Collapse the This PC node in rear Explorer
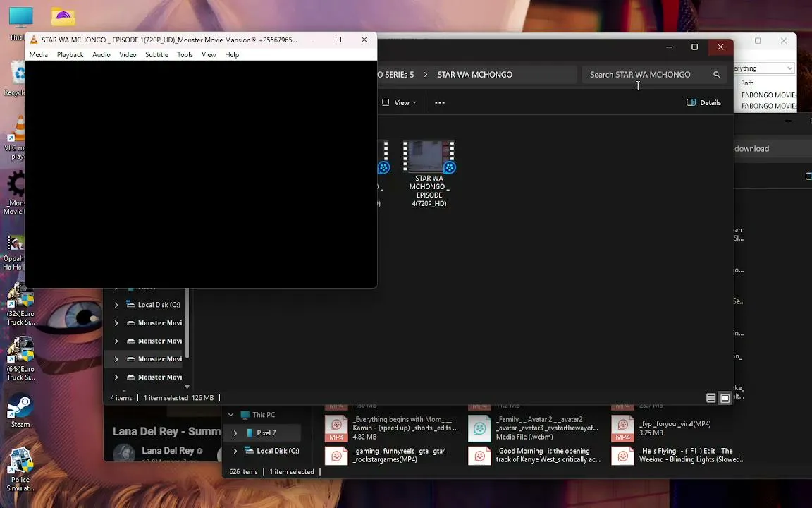812x508 pixels. (231, 415)
